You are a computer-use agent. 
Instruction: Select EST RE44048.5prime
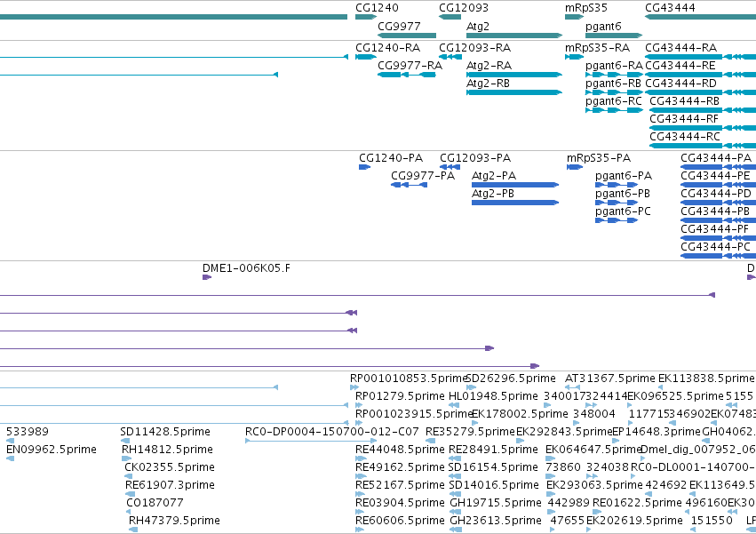point(362,458)
